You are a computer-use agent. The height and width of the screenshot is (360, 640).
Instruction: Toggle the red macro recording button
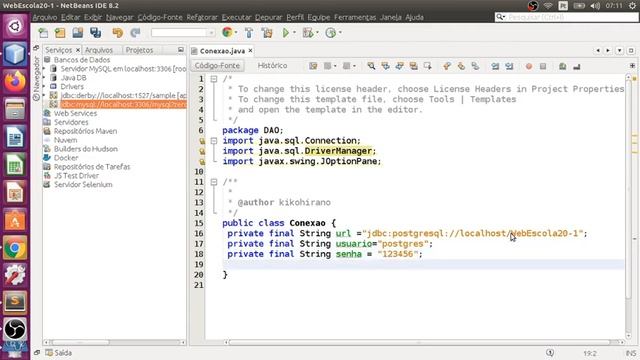click(529, 66)
